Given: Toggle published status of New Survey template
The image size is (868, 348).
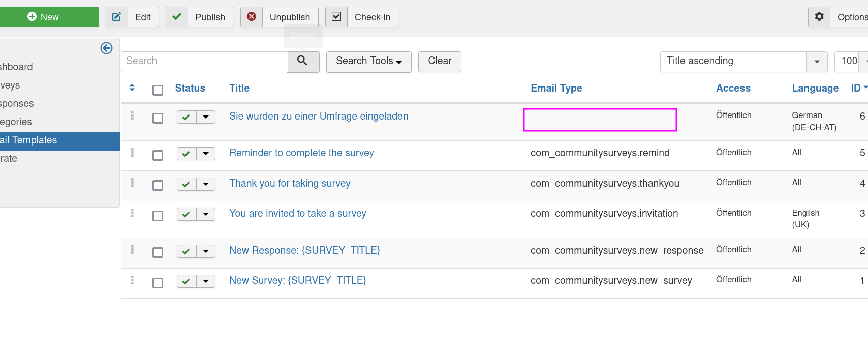Looking at the screenshot, I should click(x=187, y=281).
